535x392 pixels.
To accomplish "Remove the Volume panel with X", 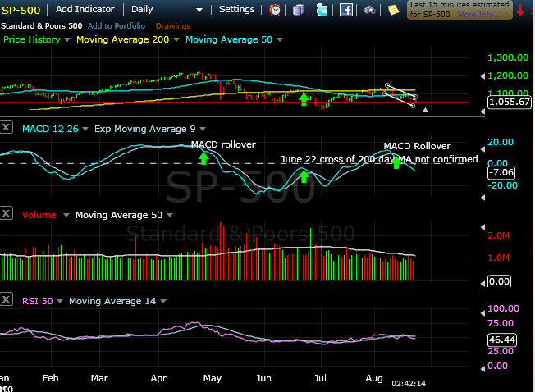I will [7, 214].
